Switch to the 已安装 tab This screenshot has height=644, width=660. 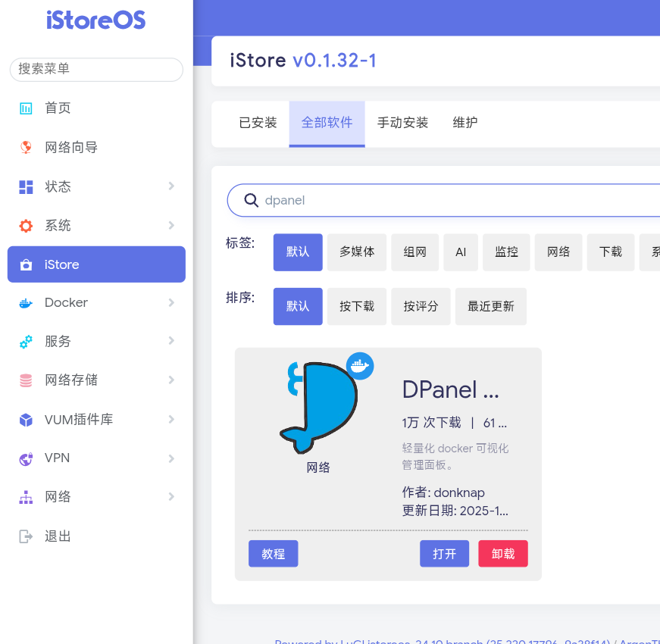pos(258,123)
